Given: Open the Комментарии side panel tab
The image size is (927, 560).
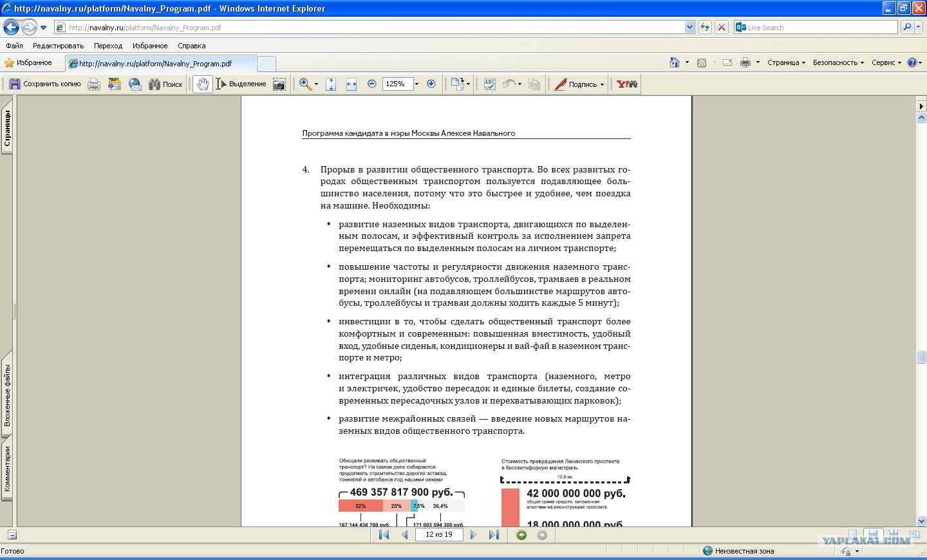Looking at the screenshot, I should (x=7, y=469).
